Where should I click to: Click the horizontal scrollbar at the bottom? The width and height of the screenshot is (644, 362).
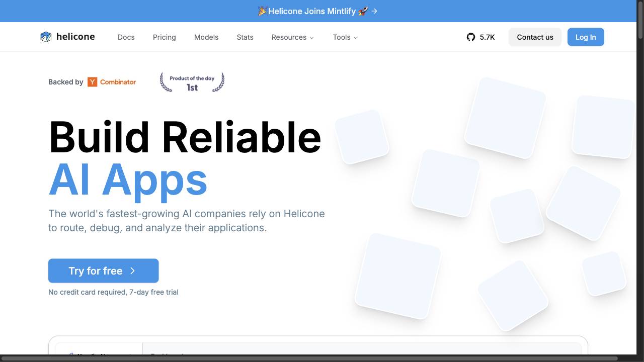pyautogui.click(x=309, y=358)
